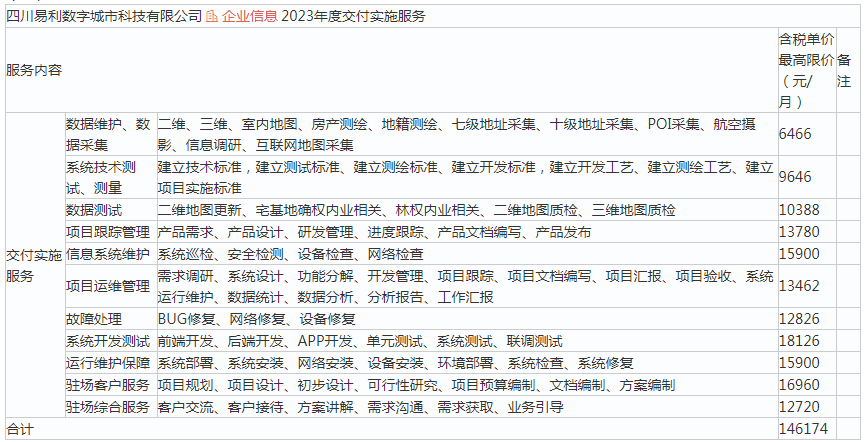Click the 数据测试 row label
Viewport: 866px width, 442px height.
coord(94,210)
